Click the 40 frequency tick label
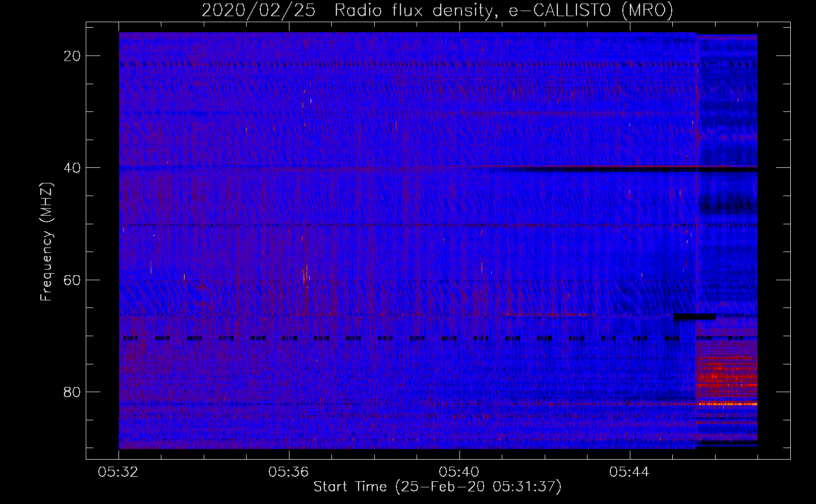 click(x=73, y=168)
